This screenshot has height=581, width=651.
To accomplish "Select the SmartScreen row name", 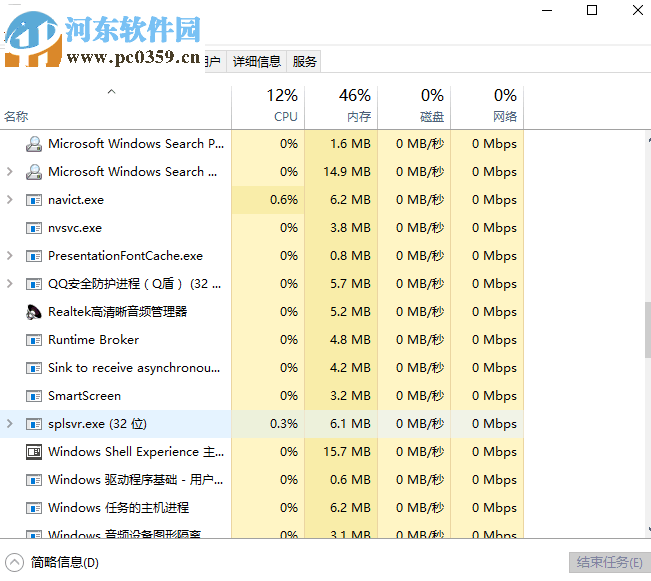I will click(x=84, y=396).
